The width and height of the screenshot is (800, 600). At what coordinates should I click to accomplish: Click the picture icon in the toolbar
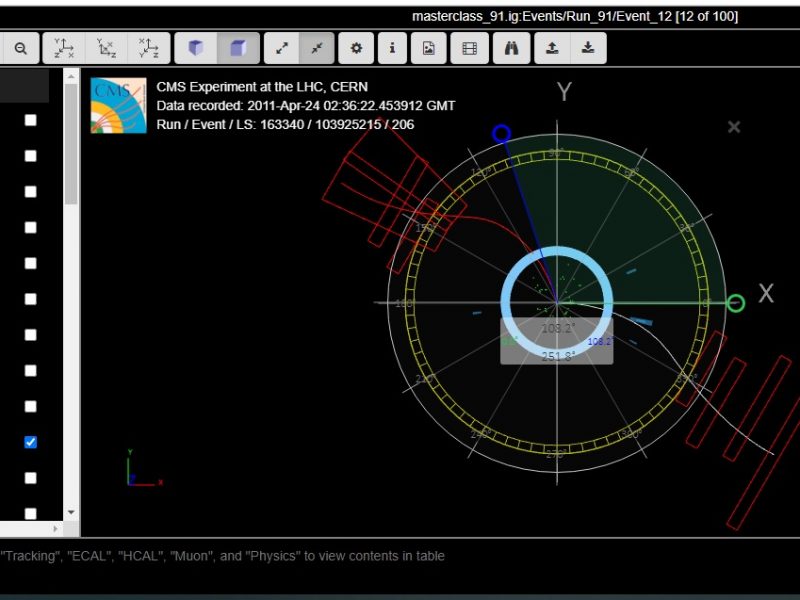point(428,48)
